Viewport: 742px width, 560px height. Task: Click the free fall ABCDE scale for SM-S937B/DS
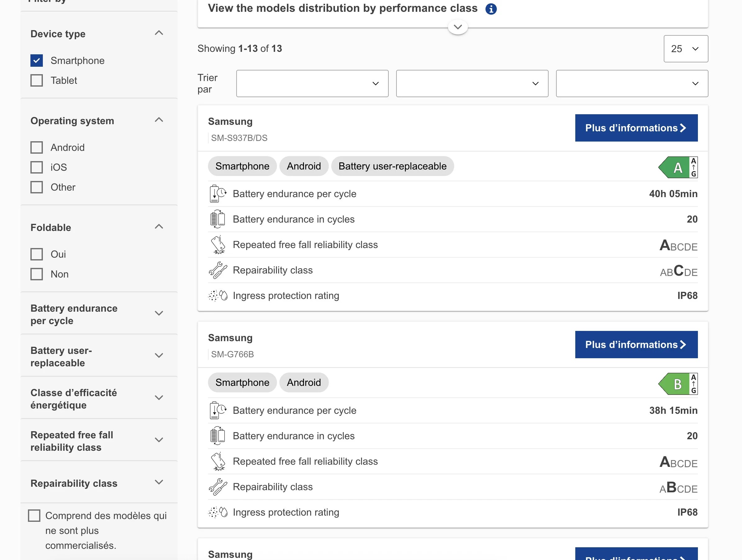(x=678, y=245)
